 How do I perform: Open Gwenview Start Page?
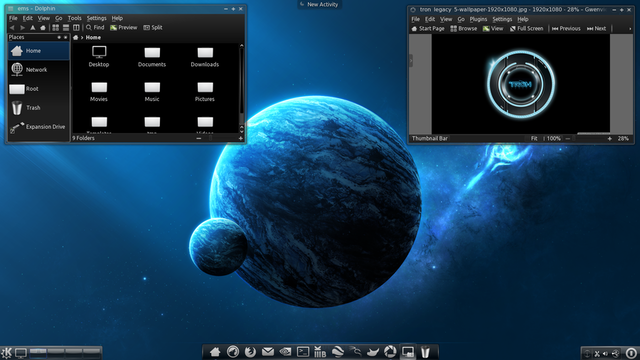(x=428, y=29)
